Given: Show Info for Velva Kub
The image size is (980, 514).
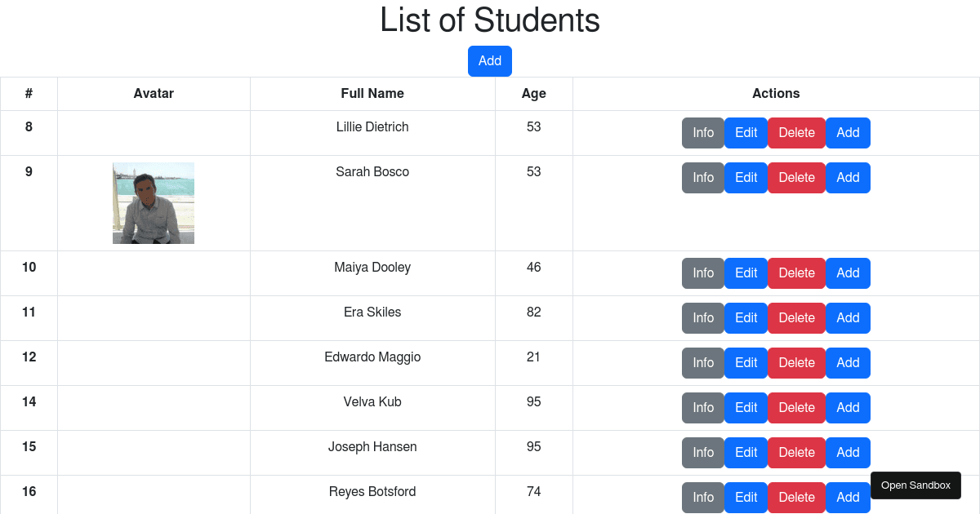Looking at the screenshot, I should [702, 407].
